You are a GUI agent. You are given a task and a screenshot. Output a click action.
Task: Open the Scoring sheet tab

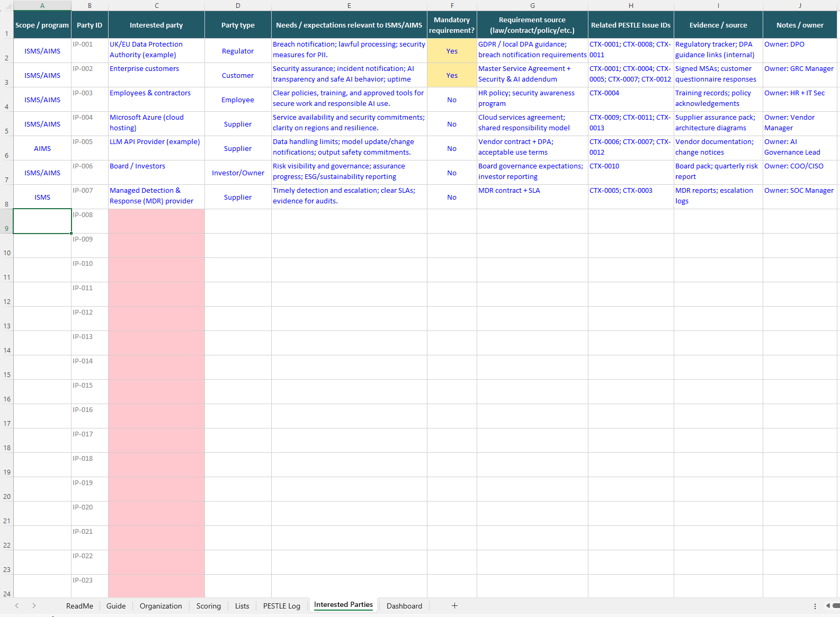coord(208,606)
